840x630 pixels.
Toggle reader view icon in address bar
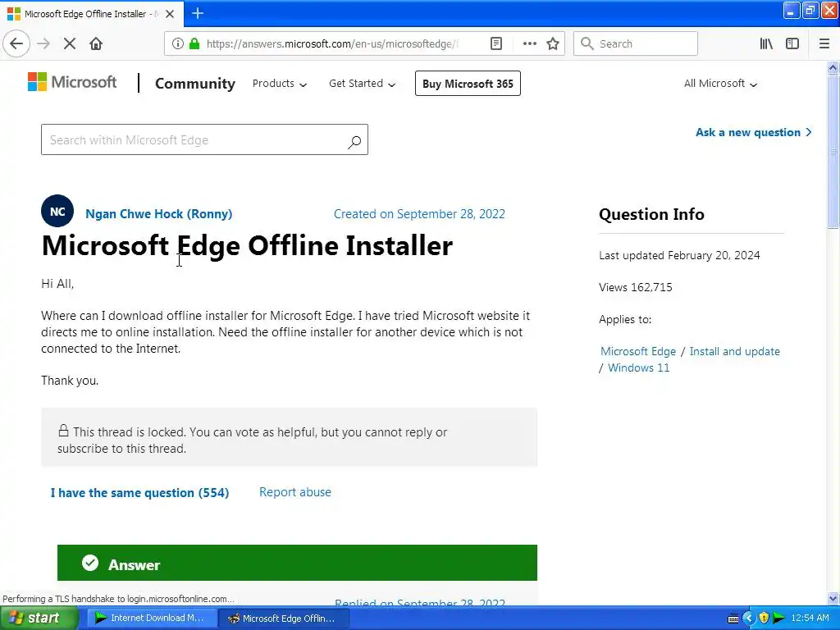click(x=496, y=43)
